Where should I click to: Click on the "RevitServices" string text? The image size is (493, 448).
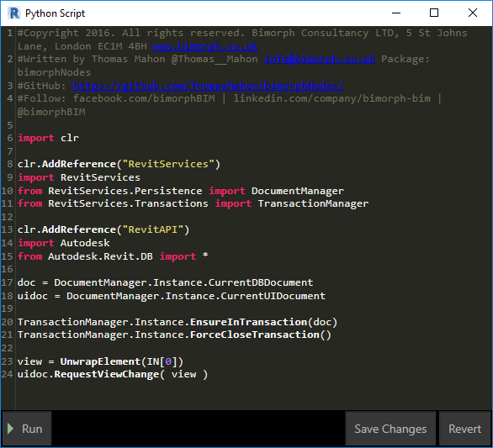tap(168, 164)
